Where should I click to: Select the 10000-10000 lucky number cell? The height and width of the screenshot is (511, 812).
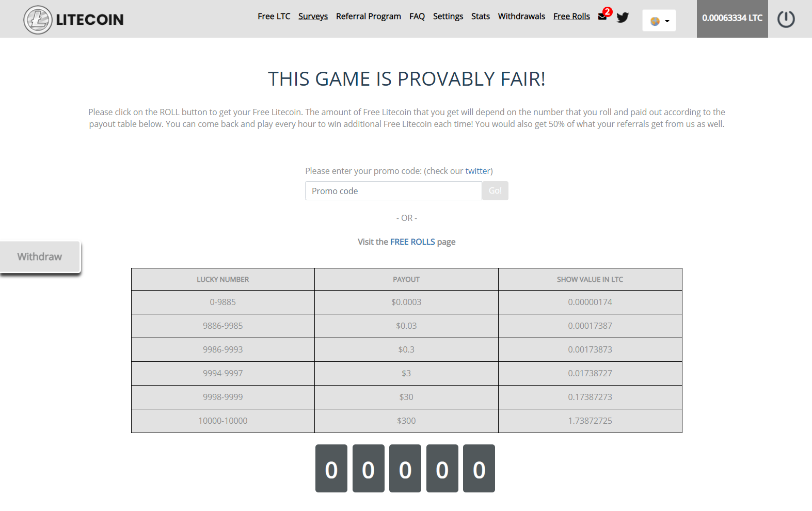pos(223,421)
